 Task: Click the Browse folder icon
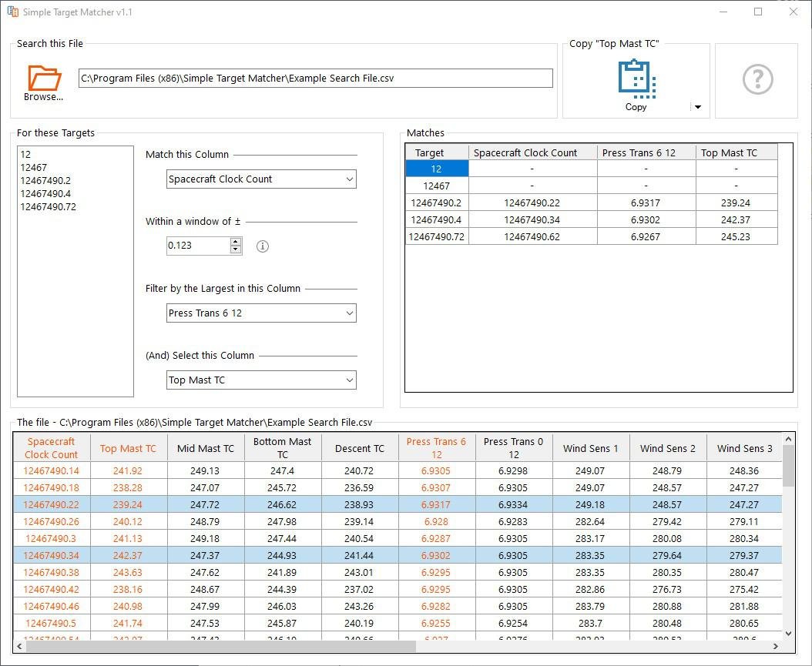pyautogui.click(x=44, y=79)
